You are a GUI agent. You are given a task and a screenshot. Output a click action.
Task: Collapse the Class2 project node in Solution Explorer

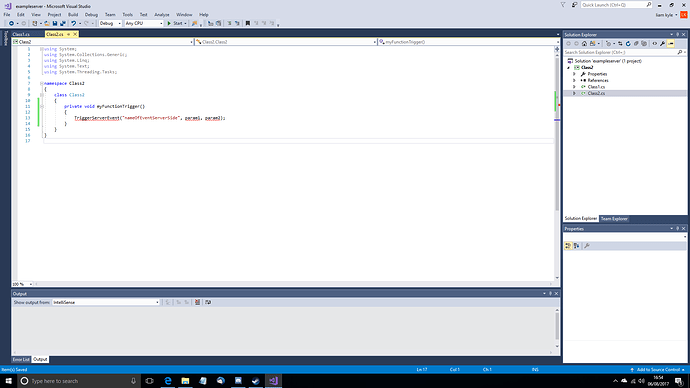(569, 68)
